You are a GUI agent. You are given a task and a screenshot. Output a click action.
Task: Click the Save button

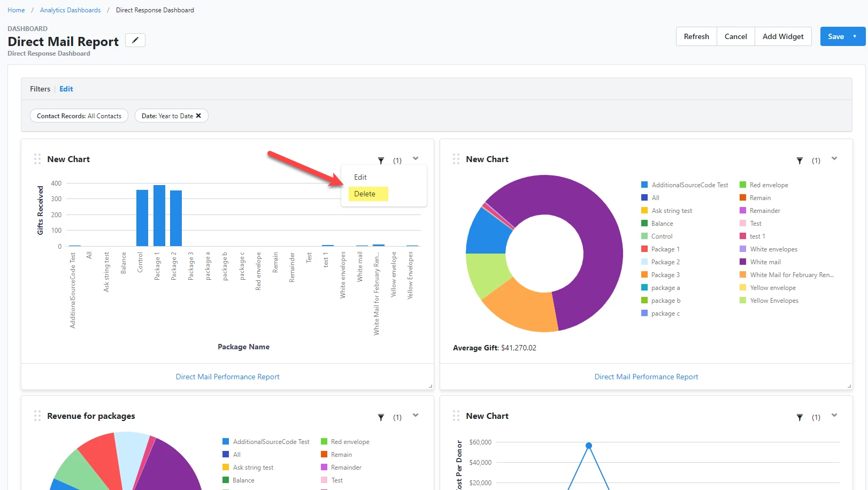pyautogui.click(x=836, y=36)
